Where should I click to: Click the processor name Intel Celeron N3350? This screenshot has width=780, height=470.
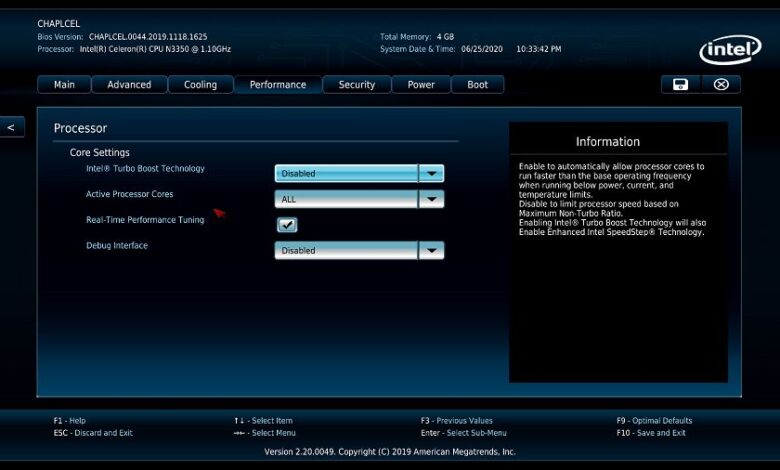(155, 49)
